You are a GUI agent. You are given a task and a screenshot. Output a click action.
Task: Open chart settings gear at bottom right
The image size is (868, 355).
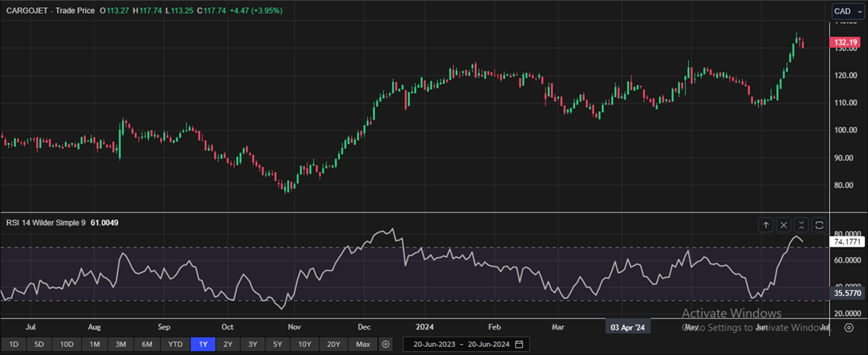click(x=848, y=344)
